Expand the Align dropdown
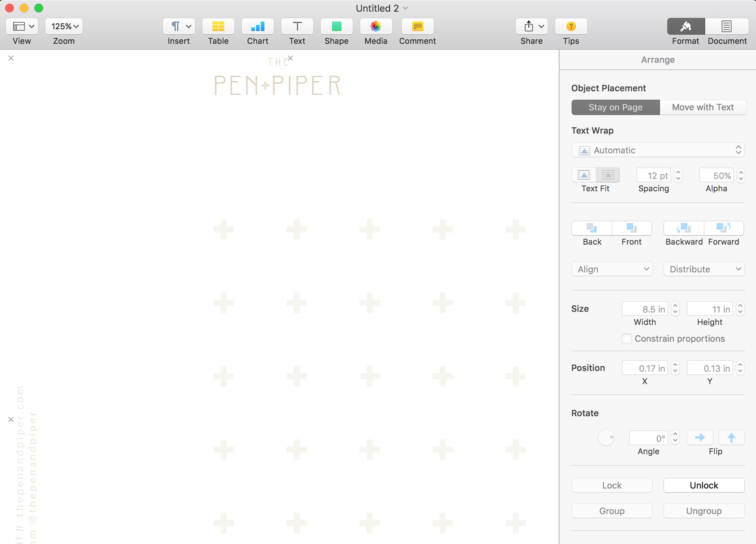Image resolution: width=756 pixels, height=544 pixels. pos(612,269)
